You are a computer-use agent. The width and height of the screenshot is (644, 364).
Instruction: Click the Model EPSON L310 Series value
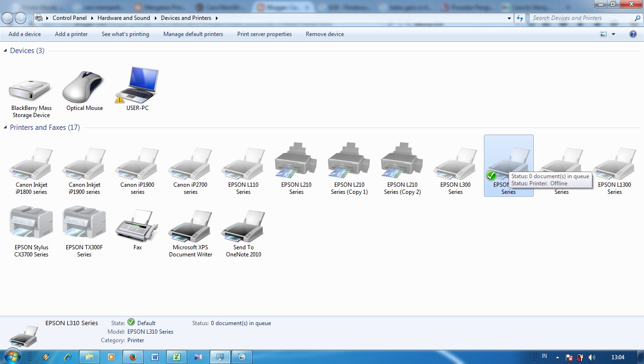[x=150, y=332]
